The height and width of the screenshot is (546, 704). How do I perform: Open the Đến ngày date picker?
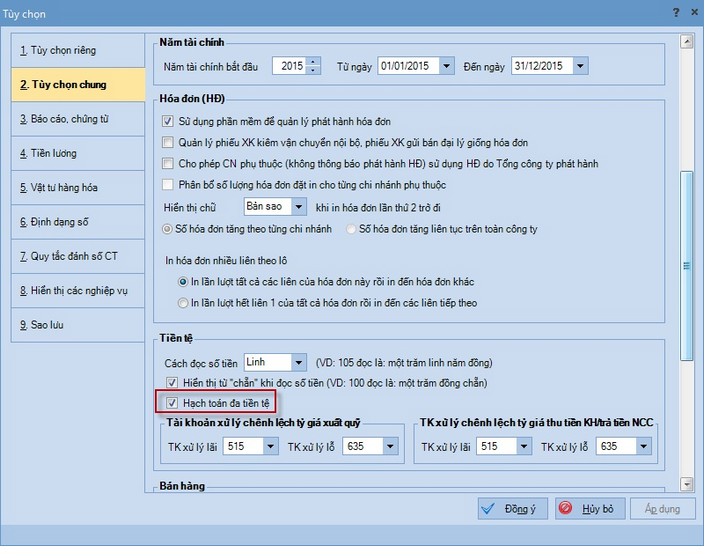(580, 66)
